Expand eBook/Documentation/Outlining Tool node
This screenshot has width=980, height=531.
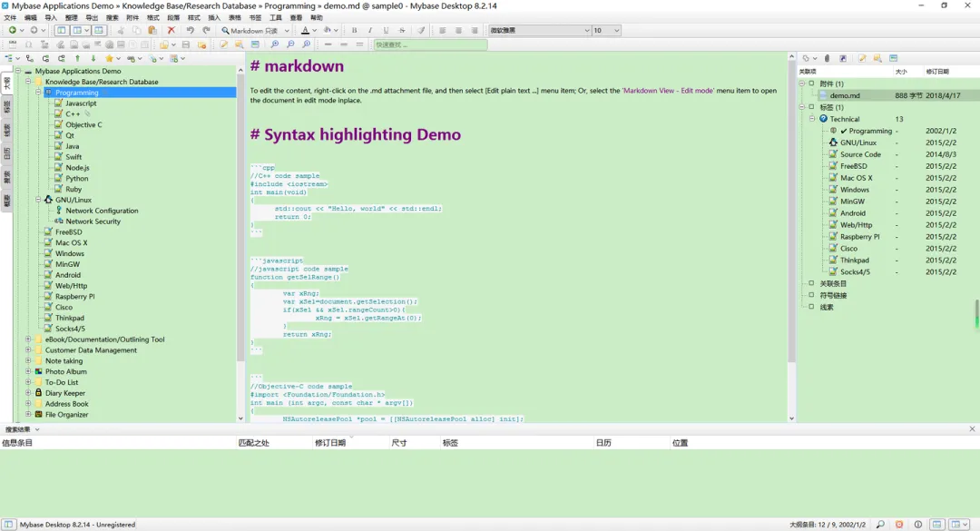pos(28,339)
